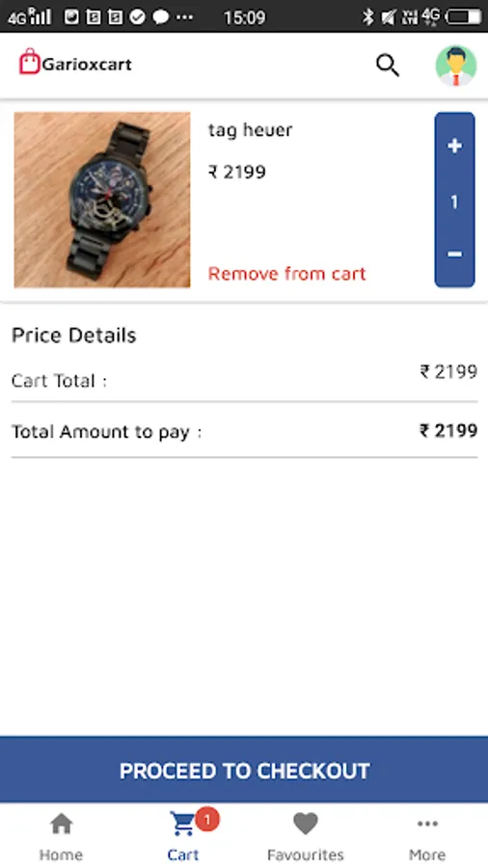
Task: Tap the Bluetooth status bar icon
Action: pos(368,17)
